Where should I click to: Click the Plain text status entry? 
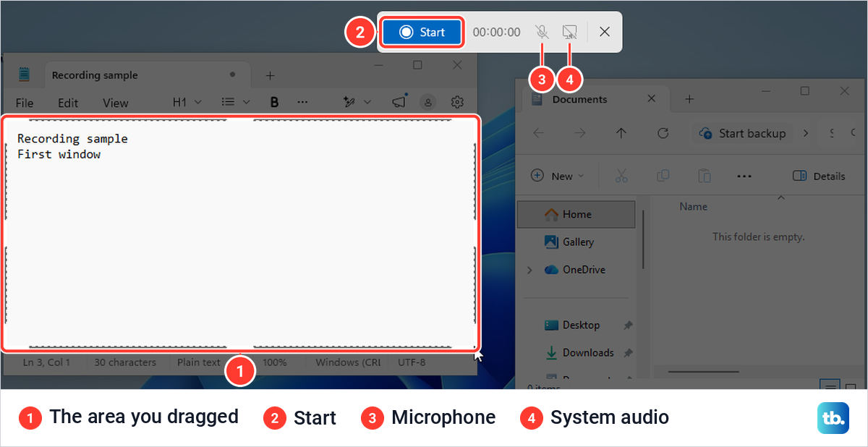click(199, 362)
